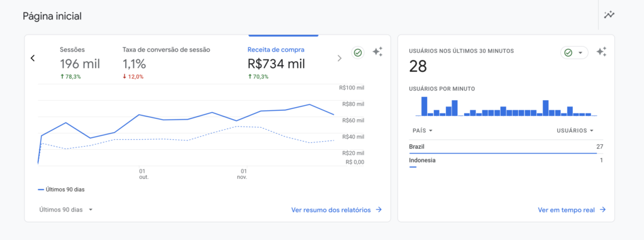Open Ver resumo dos relatórios link

(336, 210)
